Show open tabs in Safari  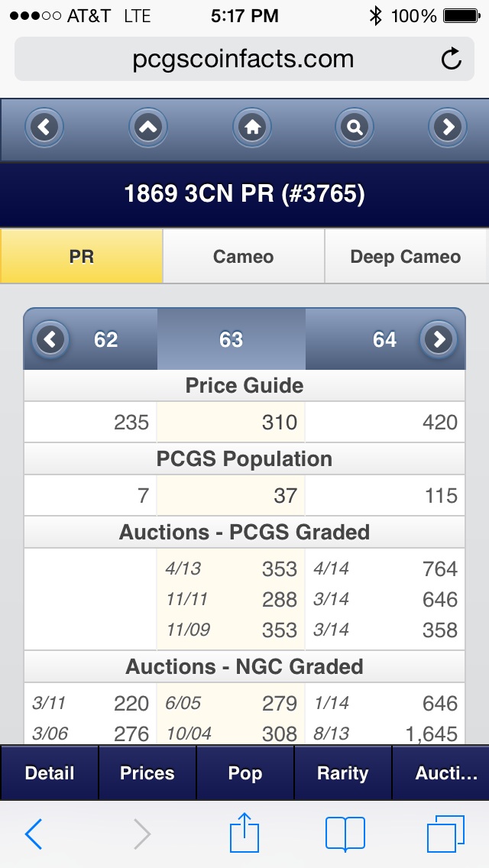coord(445,834)
